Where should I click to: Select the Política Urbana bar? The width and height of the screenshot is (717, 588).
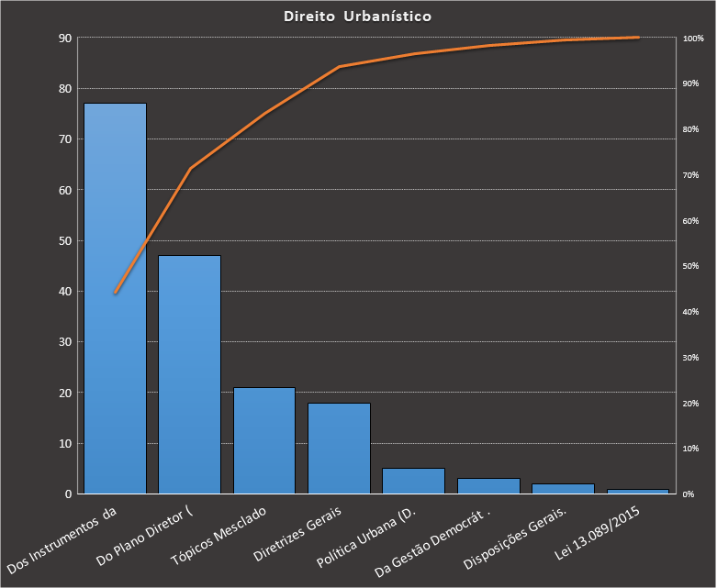(x=413, y=481)
